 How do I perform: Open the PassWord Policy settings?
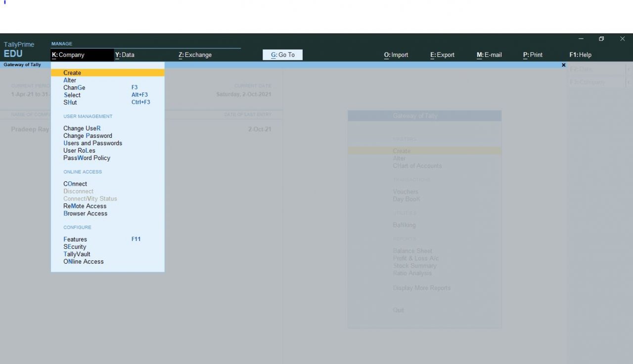tap(87, 158)
